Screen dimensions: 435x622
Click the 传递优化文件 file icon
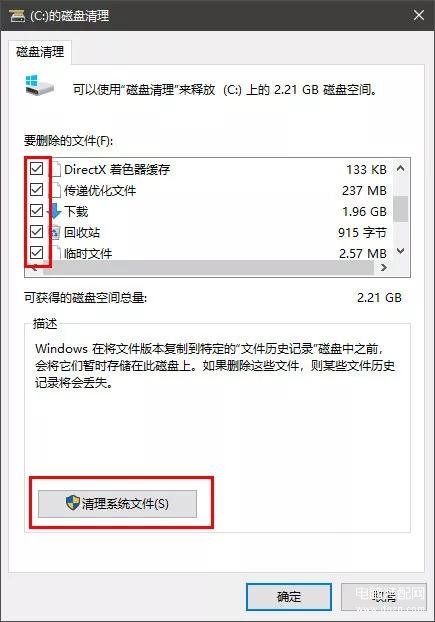point(57,190)
